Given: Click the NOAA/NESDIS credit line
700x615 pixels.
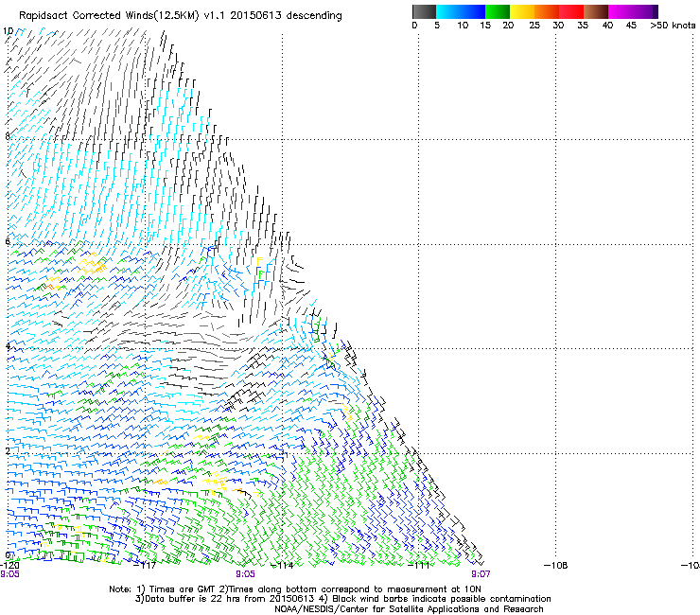Looking at the screenshot, I should pyautogui.click(x=409, y=608).
